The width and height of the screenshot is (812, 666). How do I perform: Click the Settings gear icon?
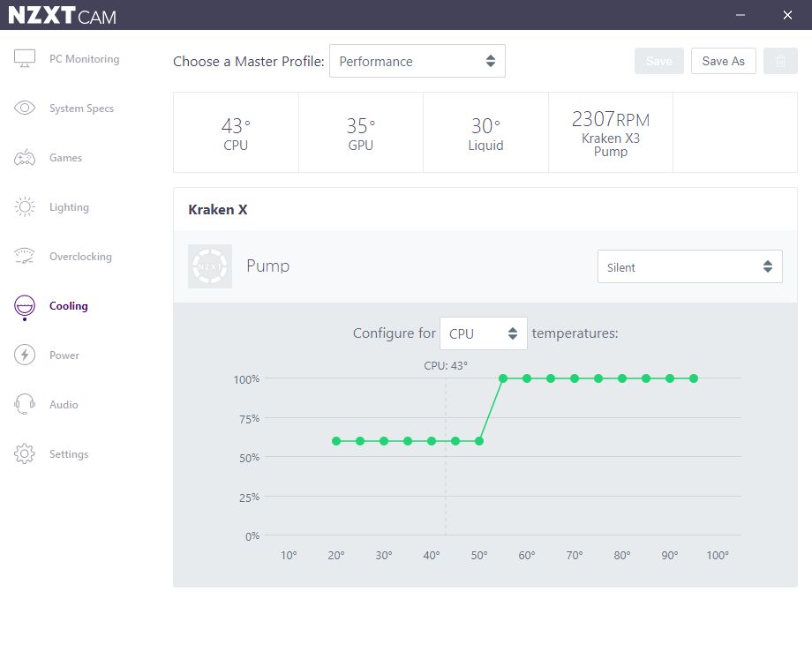(25, 453)
